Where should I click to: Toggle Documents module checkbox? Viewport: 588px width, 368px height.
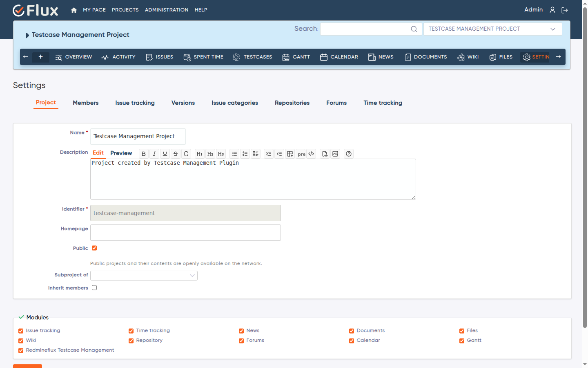(352, 331)
